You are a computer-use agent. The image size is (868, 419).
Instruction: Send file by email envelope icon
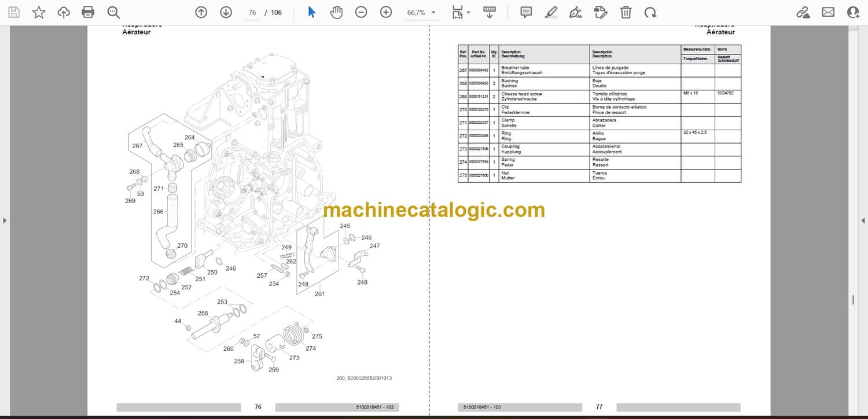(828, 12)
